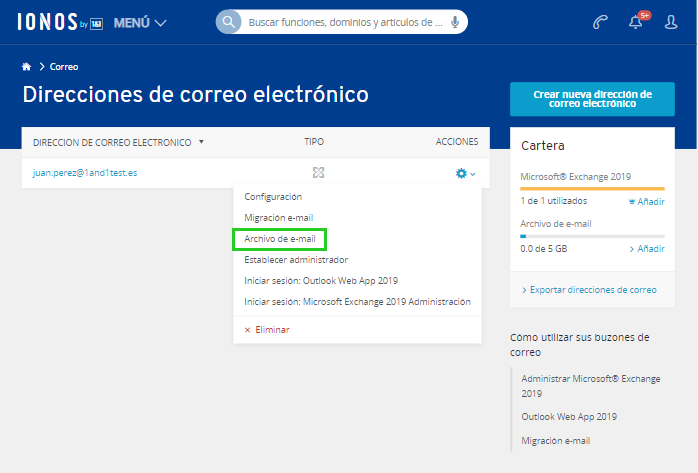This screenshot has height=473, width=698.
Task: Click Añadir next to Microsoft Exchange 2019
Action: tap(646, 201)
